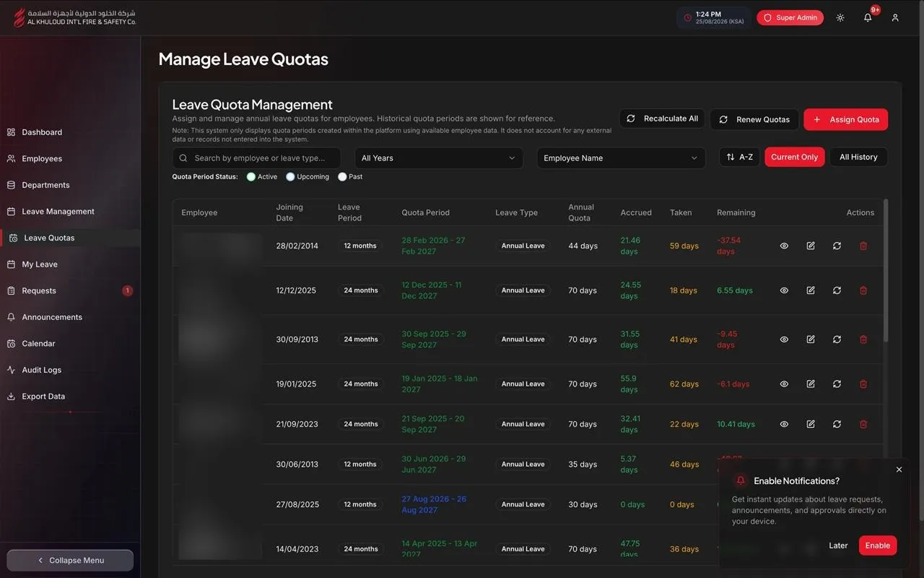924x578 pixels.
Task: Open notifications bell in header
Action: 868,17
